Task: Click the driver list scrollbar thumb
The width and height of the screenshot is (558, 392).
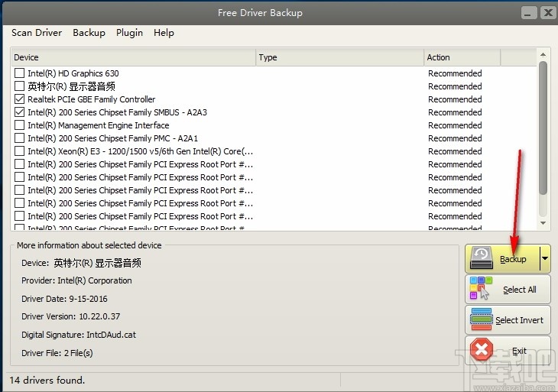Action: (543, 128)
